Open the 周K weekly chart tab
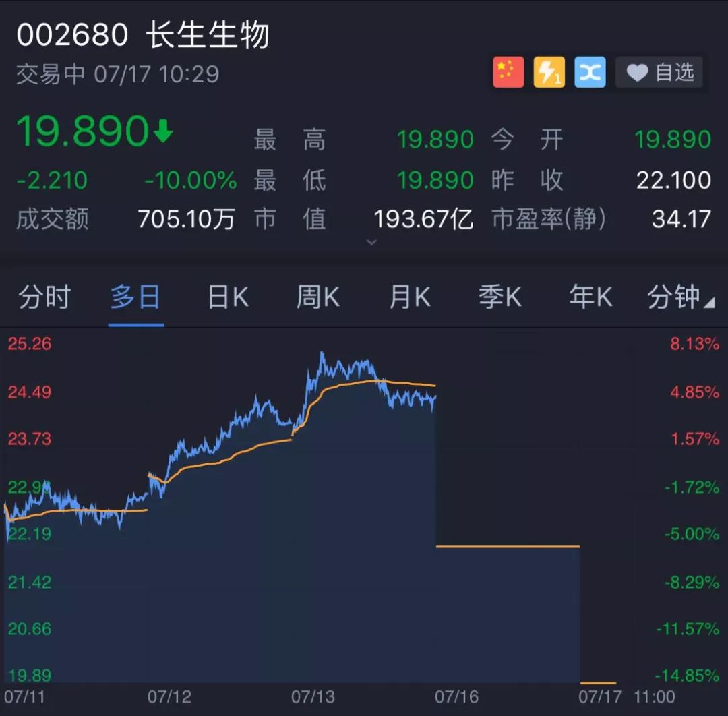This screenshot has width=728, height=716. point(318,297)
